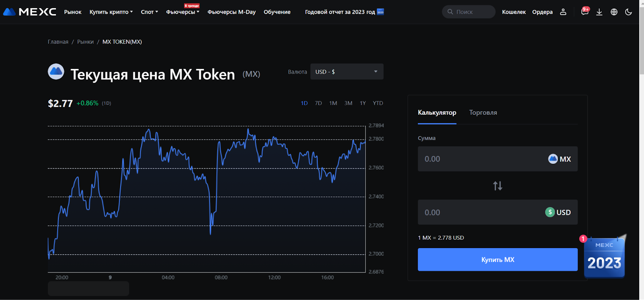Click the MX TOKEN(MX) breadcrumb text
The height and width of the screenshot is (300, 644).
coord(122,42)
